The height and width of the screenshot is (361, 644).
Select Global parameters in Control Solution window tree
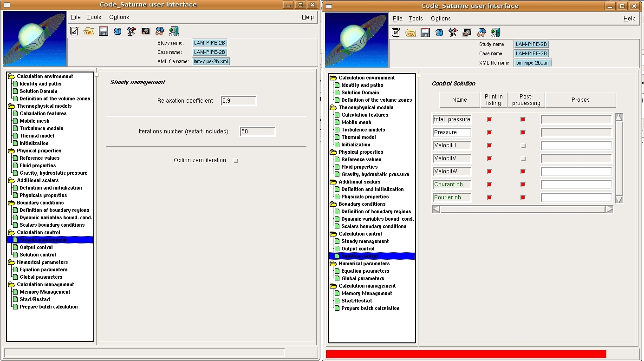pyautogui.click(x=363, y=278)
